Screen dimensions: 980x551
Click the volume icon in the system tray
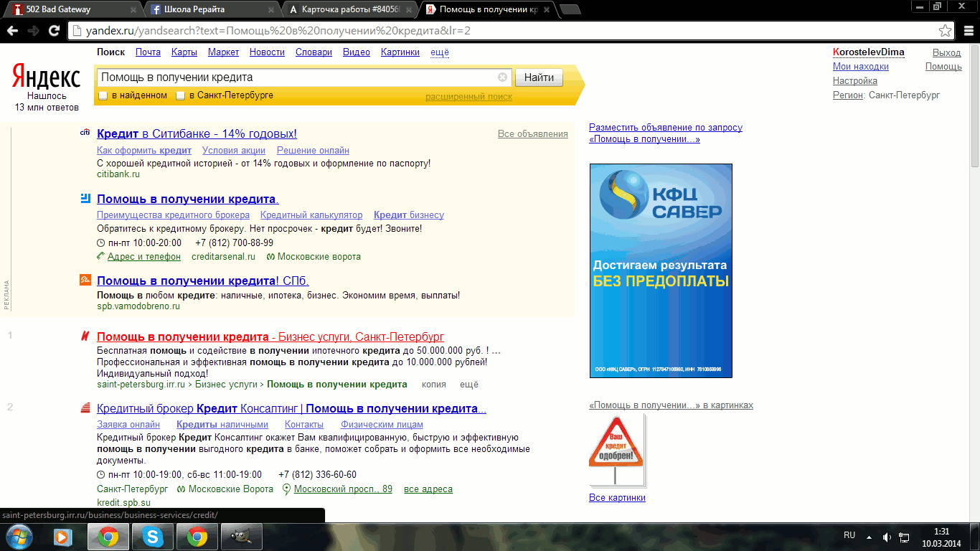887,537
